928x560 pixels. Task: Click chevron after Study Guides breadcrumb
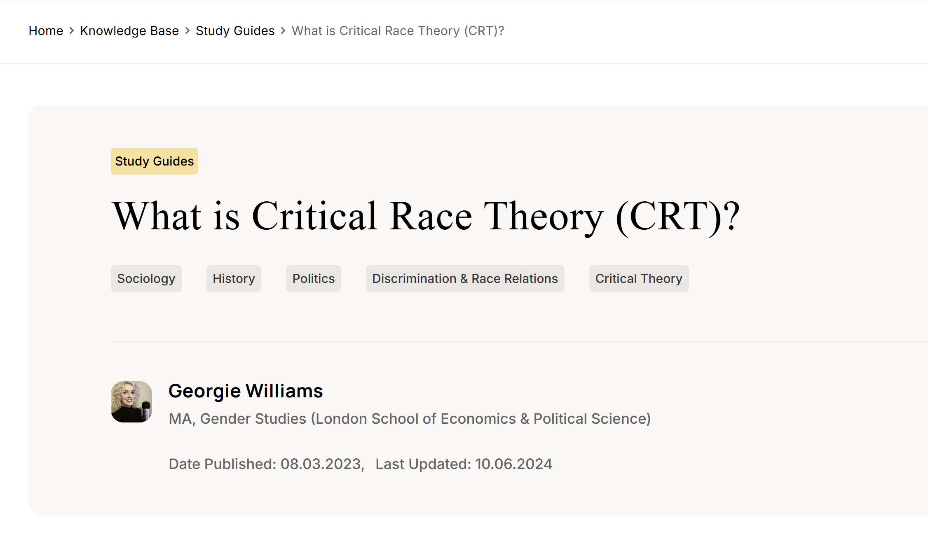(x=283, y=31)
